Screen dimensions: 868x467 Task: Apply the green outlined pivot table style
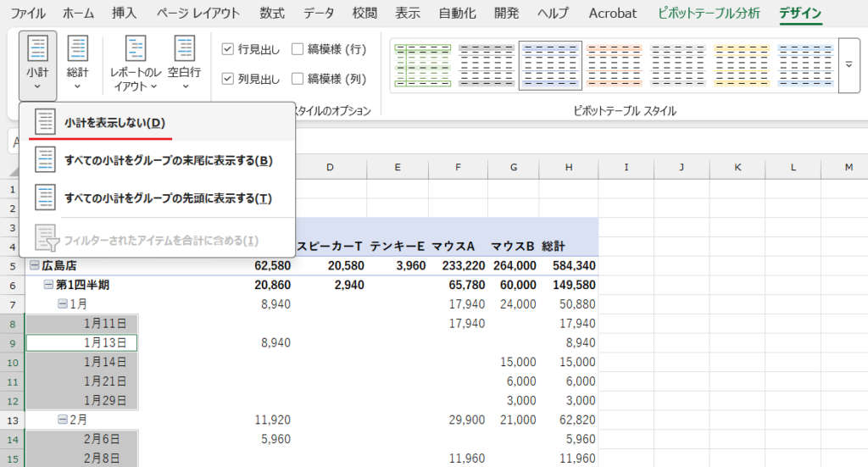point(423,65)
